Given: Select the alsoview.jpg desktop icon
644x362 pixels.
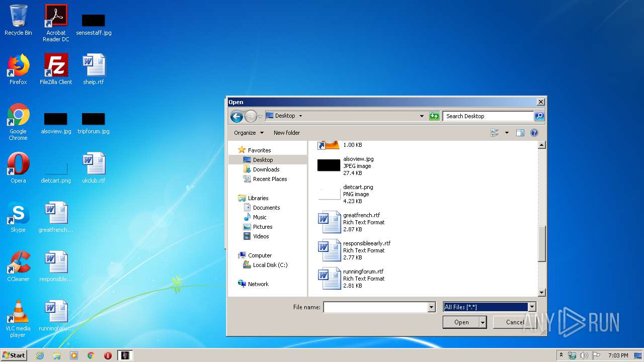Looking at the screenshot, I should pyautogui.click(x=56, y=124).
